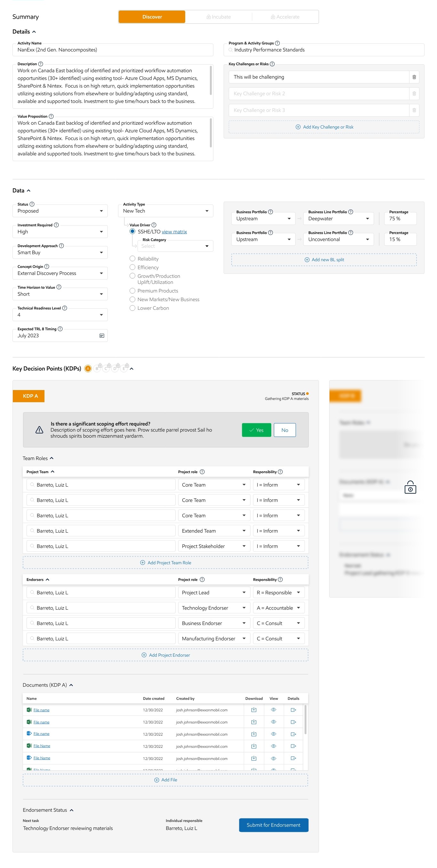The width and height of the screenshot is (437, 868).
Task: Select the SSHE/LTO value driver
Action: click(x=132, y=231)
